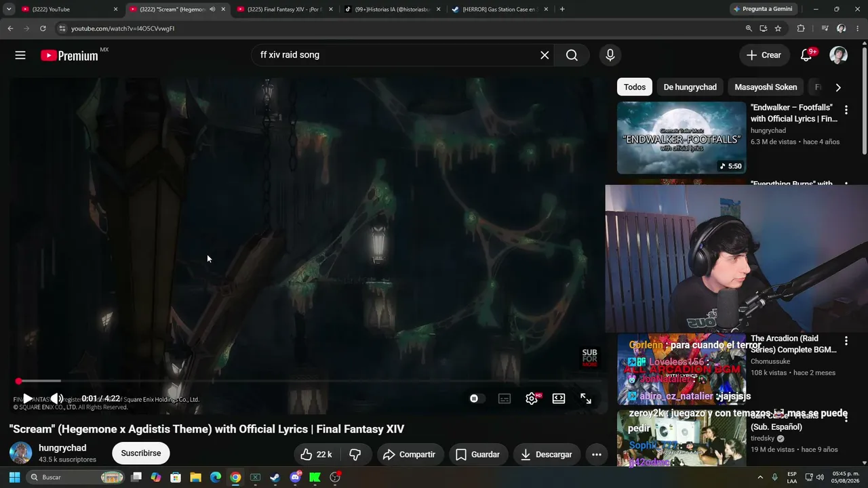Open Chrome profile avatar
This screenshot has width=868, height=488.
pos(842,28)
